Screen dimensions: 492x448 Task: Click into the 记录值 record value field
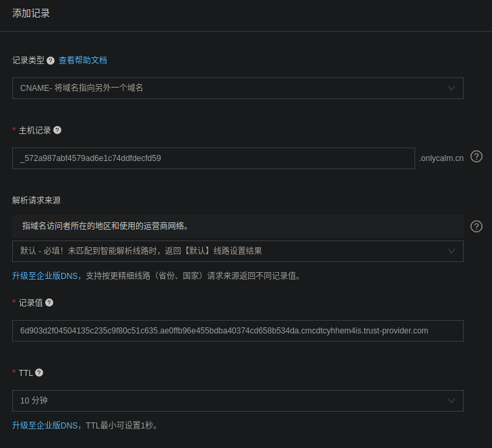(x=237, y=331)
